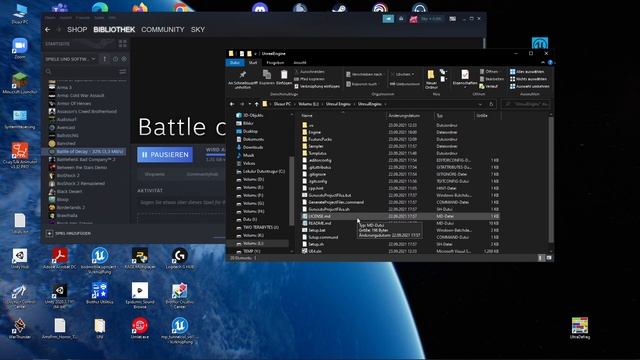Select Arma 3 in Steam library

click(x=64, y=87)
